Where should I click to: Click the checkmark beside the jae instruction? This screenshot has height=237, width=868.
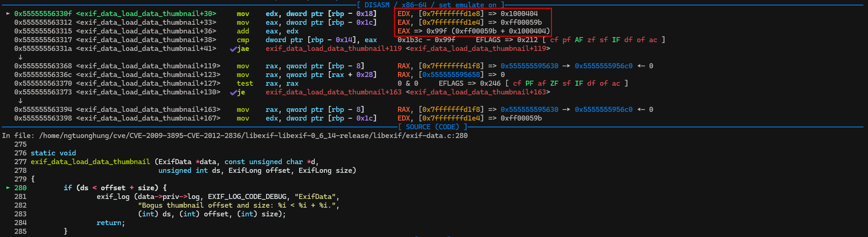click(233, 49)
